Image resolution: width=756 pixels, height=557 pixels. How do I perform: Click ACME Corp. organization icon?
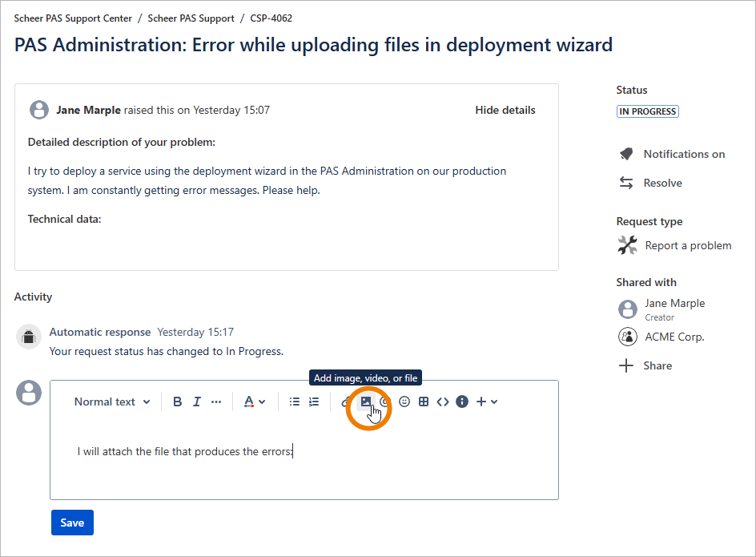tap(628, 337)
